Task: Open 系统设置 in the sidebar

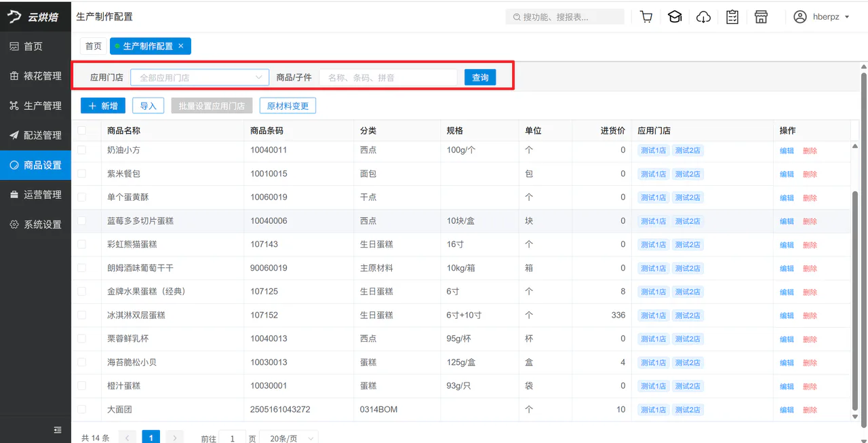Action: [x=35, y=225]
